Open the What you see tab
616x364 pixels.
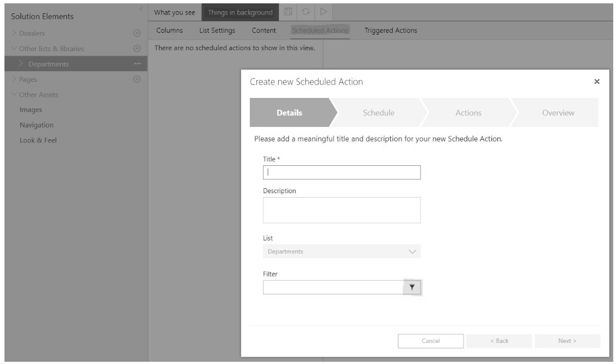[174, 12]
